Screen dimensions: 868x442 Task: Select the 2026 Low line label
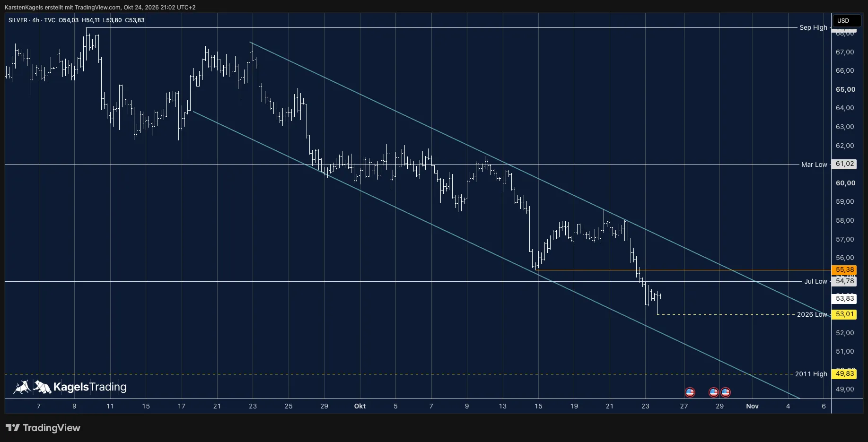pyautogui.click(x=812, y=314)
